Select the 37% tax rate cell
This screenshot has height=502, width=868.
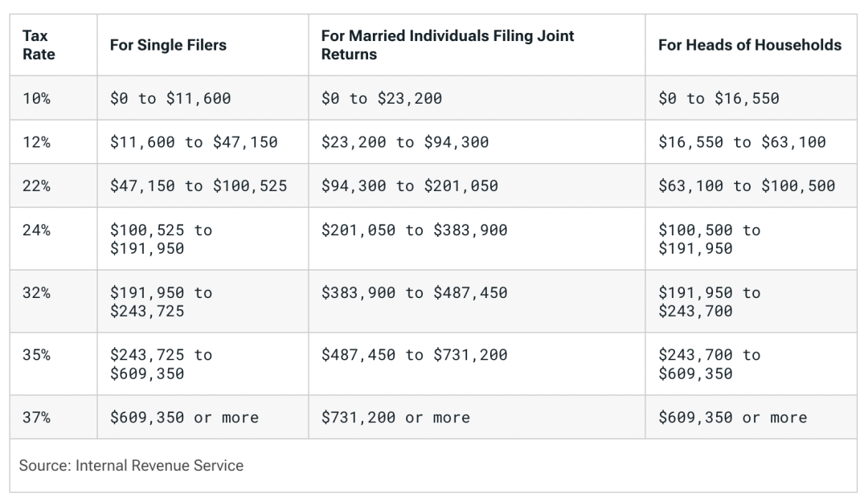point(37,418)
